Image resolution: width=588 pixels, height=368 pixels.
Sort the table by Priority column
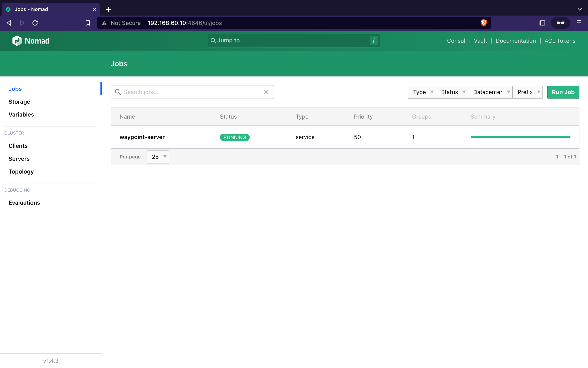(363, 117)
